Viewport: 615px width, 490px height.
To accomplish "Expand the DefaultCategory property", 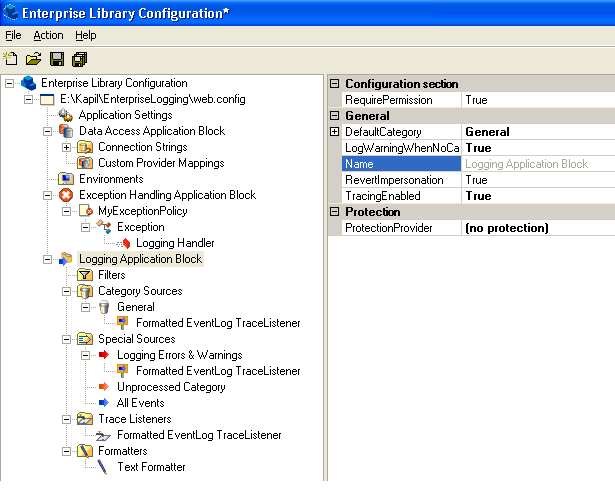I will click(334, 132).
